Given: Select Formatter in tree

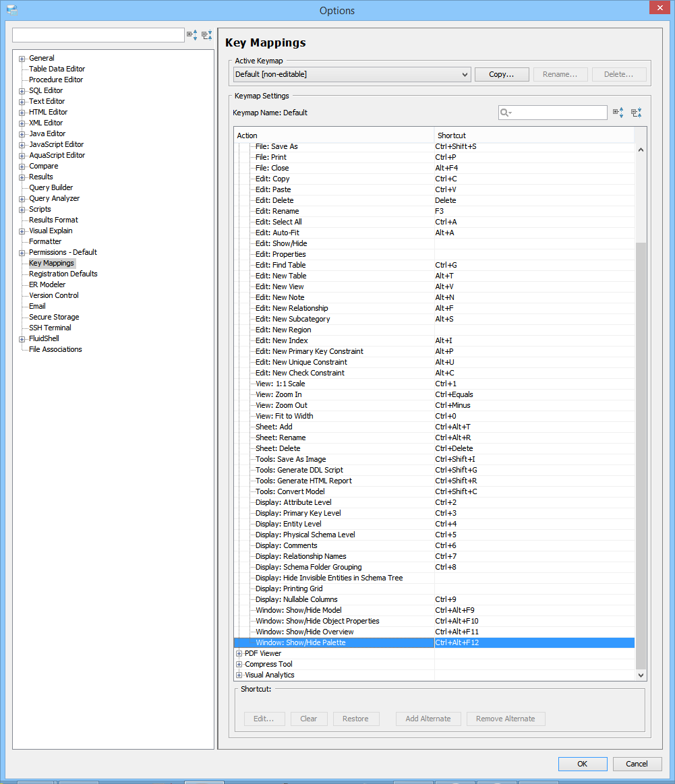Looking at the screenshot, I should point(45,241).
